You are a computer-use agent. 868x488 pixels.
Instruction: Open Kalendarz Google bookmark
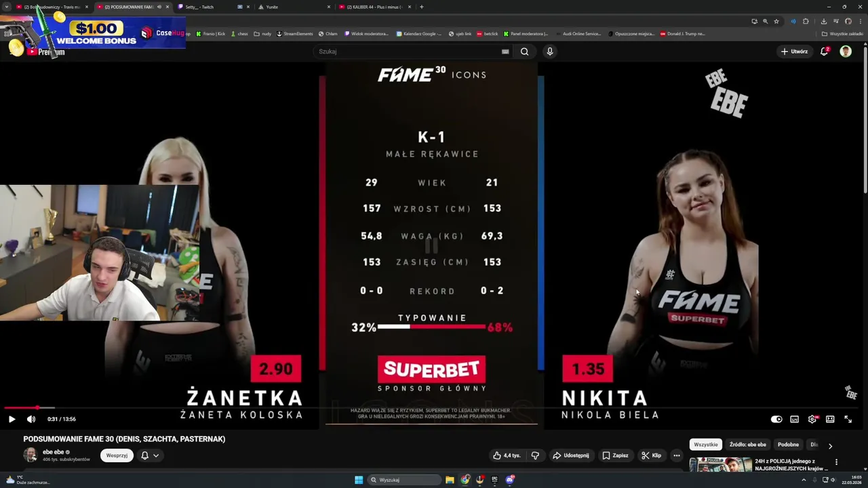point(419,33)
